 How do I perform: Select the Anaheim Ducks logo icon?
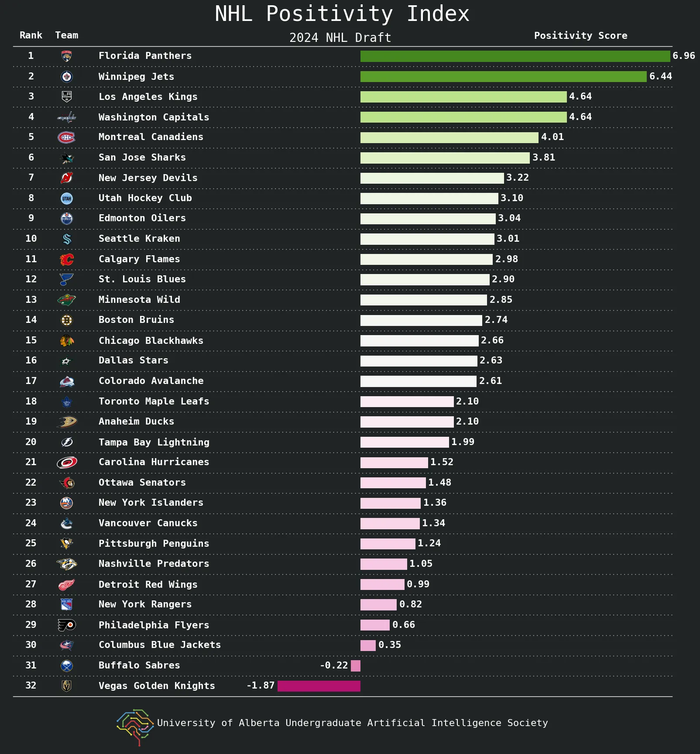(66, 422)
